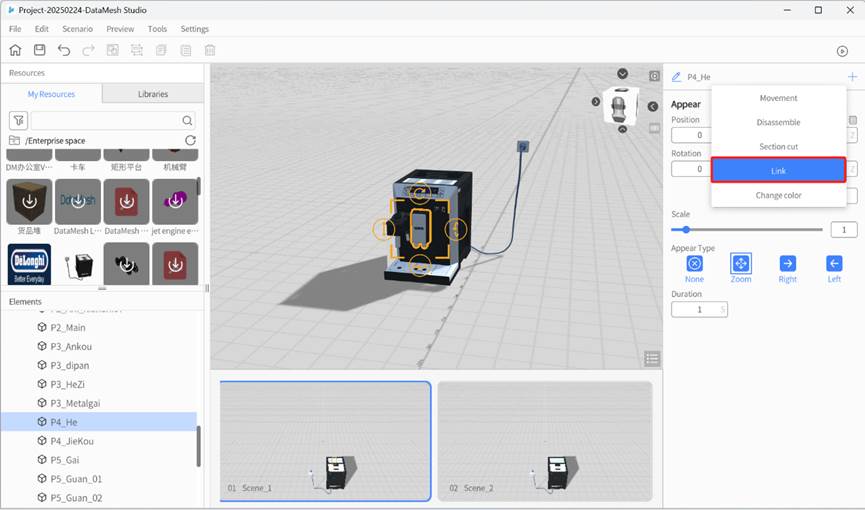Screen dimensions: 865x510
Task: Undo the last action
Action: pyautogui.click(x=64, y=50)
